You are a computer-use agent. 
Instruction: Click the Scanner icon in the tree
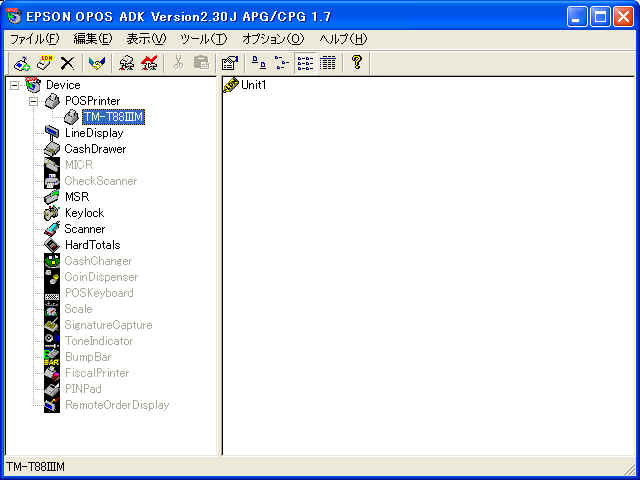pos(52,229)
